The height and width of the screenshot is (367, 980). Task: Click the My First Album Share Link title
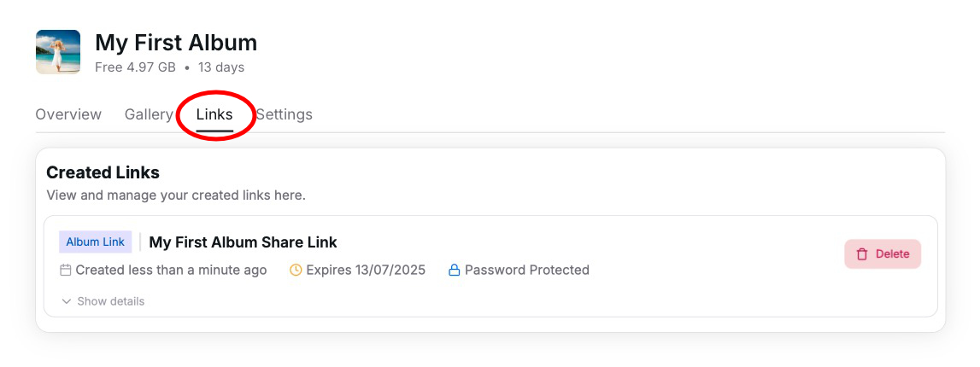point(244,242)
